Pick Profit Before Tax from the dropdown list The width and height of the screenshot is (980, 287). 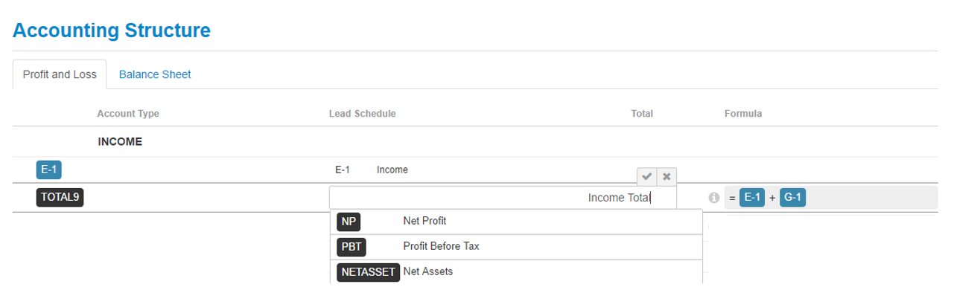pos(441,246)
